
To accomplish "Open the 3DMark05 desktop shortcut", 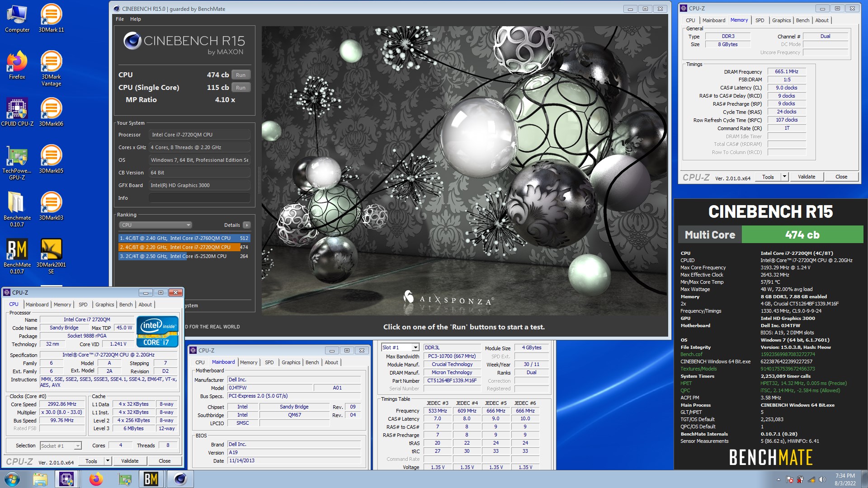I will point(51,160).
